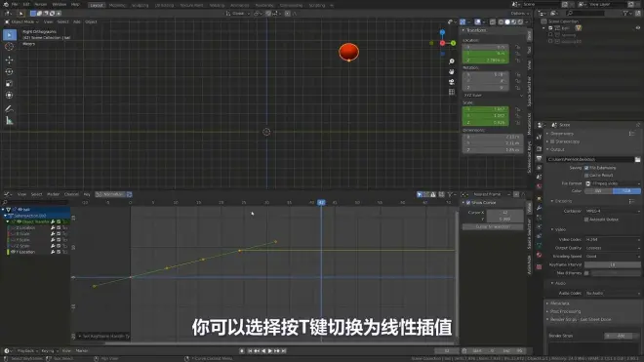644x362 pixels.
Task: Click the Cursor to Selection button
Action: 493,226
